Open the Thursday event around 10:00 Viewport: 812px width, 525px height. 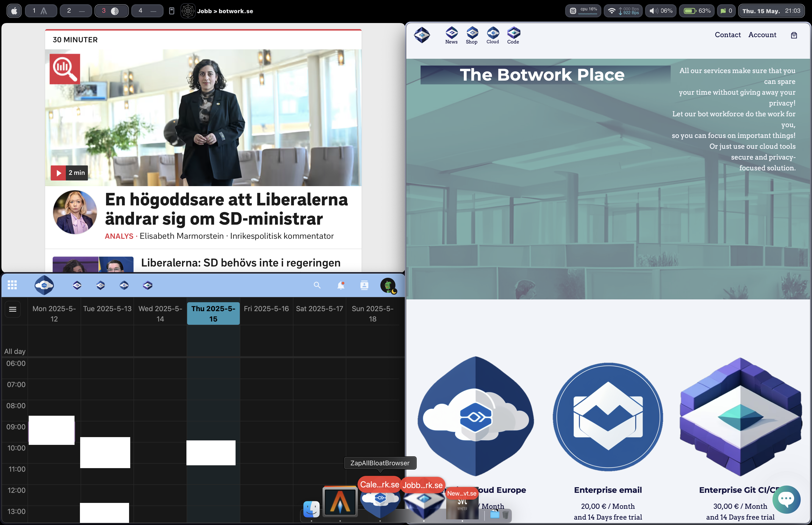211,453
